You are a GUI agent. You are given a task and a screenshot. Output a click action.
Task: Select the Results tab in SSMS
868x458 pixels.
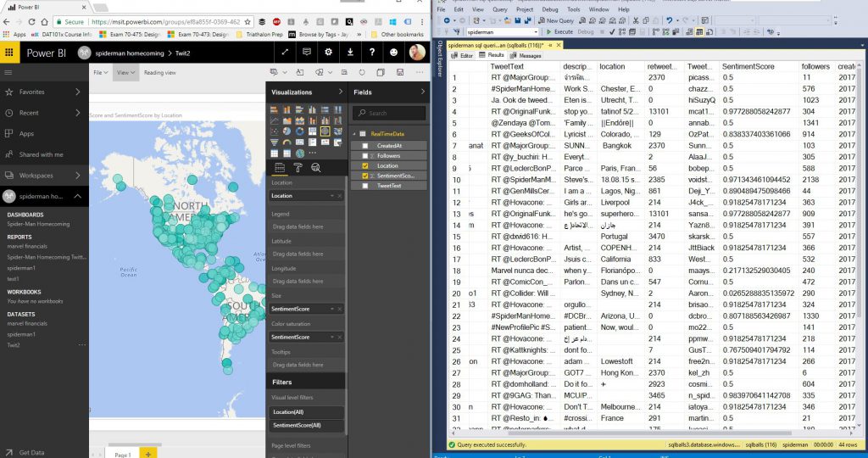(492, 55)
